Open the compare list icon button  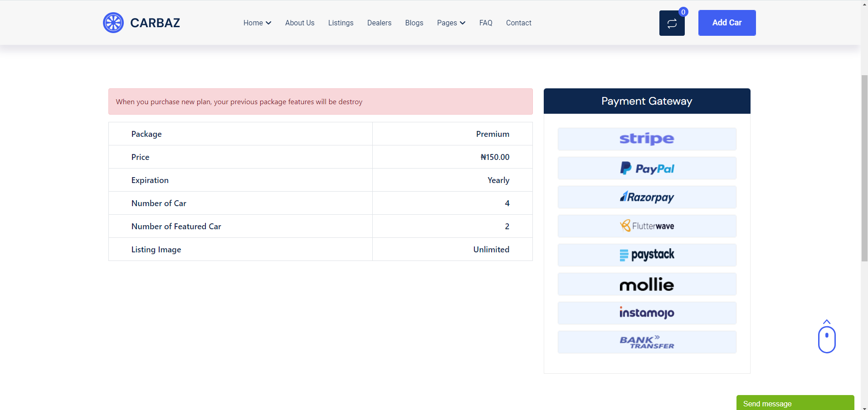tap(672, 23)
